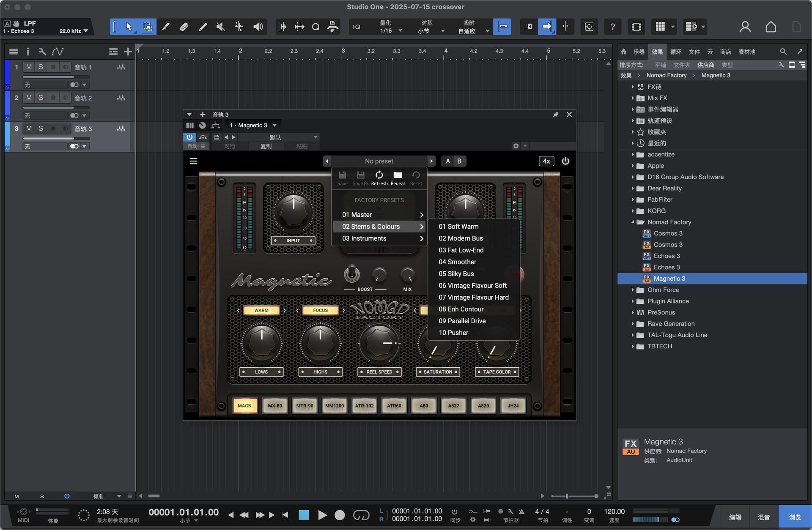Open 03 Instruments preset submenu
812x530 pixels.
379,238
